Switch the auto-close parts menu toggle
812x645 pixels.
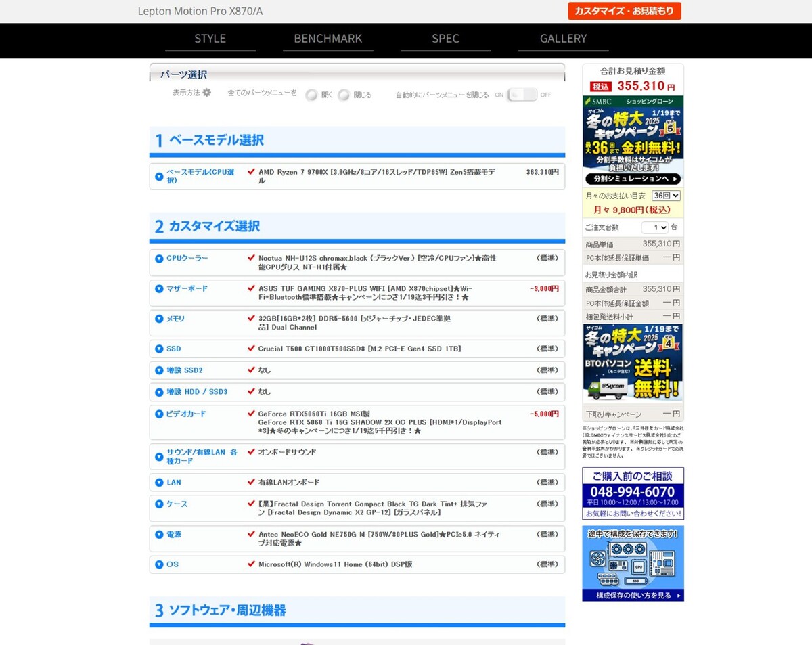point(521,95)
